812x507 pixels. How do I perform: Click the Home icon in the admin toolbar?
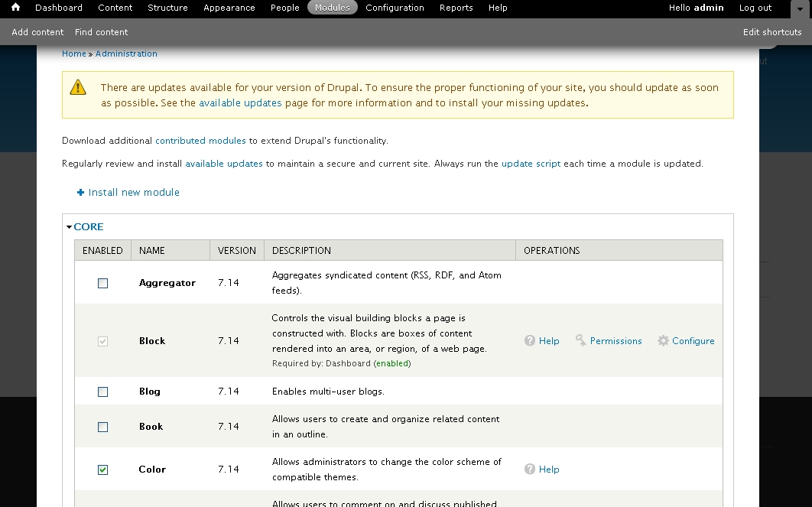(15, 8)
